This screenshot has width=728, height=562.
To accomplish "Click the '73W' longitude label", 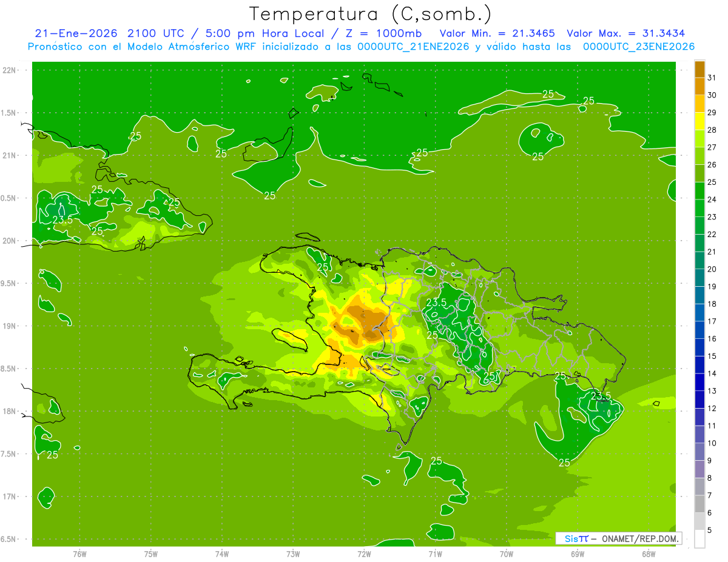I will (x=293, y=554).
